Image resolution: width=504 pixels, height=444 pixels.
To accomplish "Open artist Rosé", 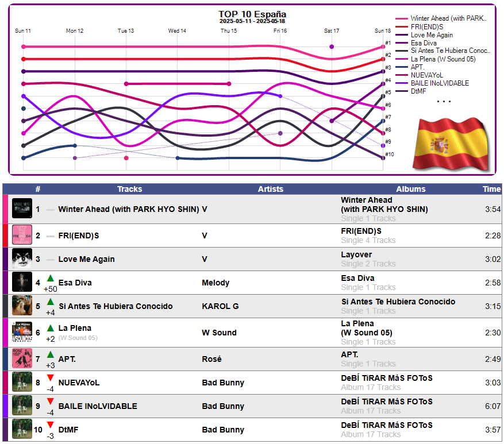I will point(212,359).
